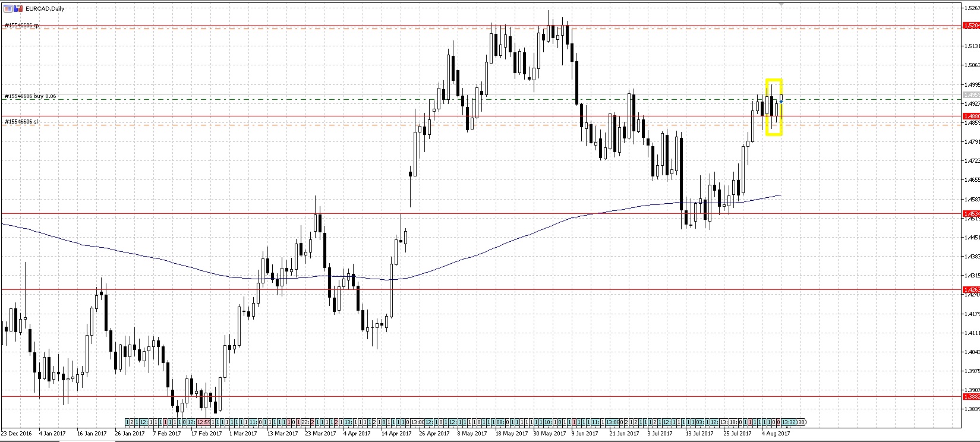
Task: Click the 17 Feb 2017 date label
Action: coord(206,433)
